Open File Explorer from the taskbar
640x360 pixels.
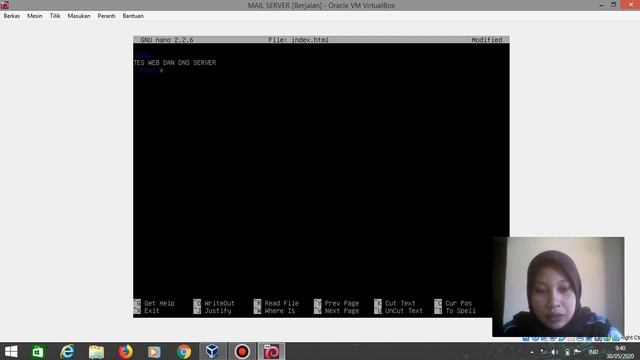tap(96, 351)
